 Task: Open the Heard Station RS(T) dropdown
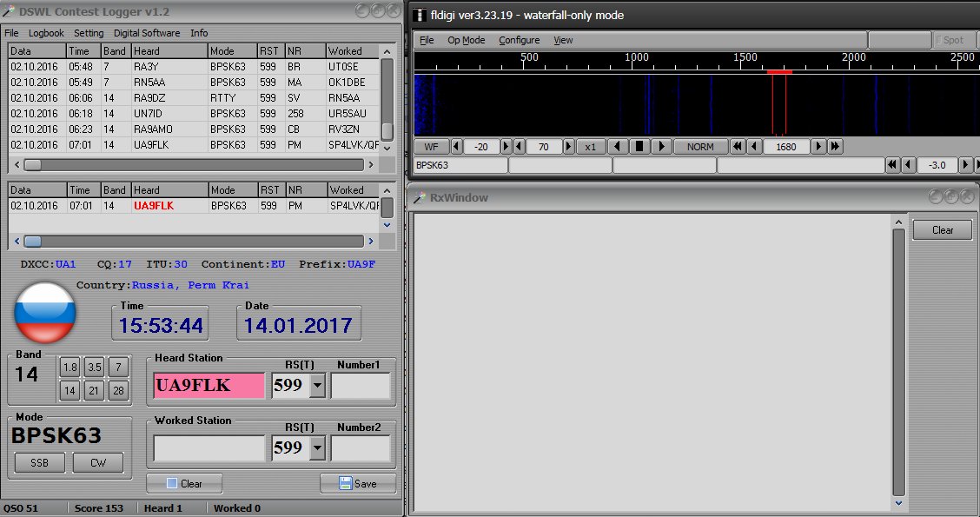pyautogui.click(x=316, y=385)
